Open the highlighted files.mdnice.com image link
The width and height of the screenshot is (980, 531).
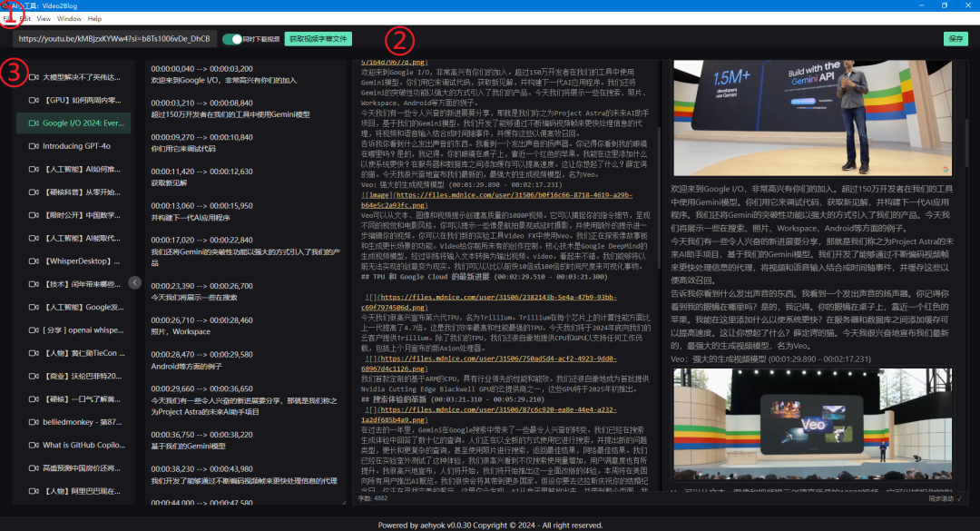[x=500, y=196]
